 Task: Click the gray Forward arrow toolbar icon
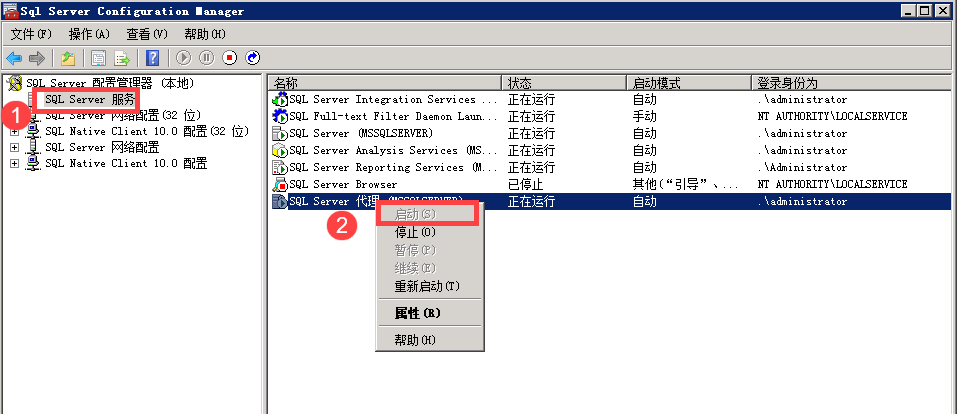click(x=37, y=58)
